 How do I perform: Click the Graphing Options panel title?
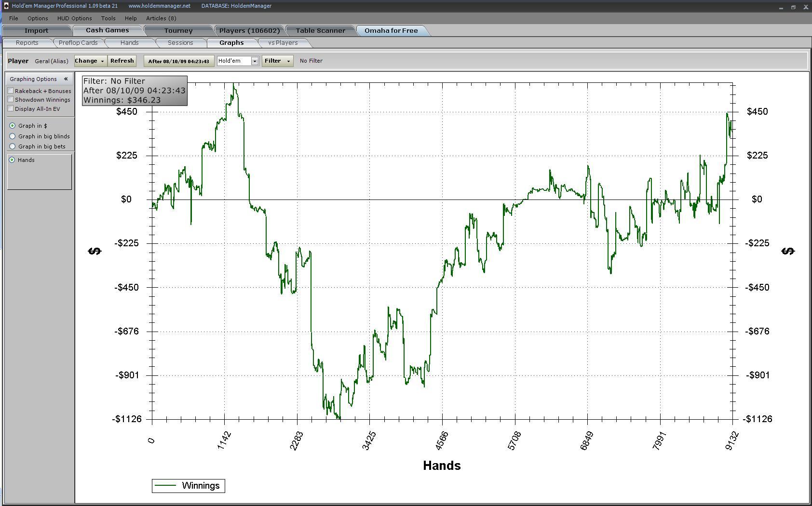point(33,79)
